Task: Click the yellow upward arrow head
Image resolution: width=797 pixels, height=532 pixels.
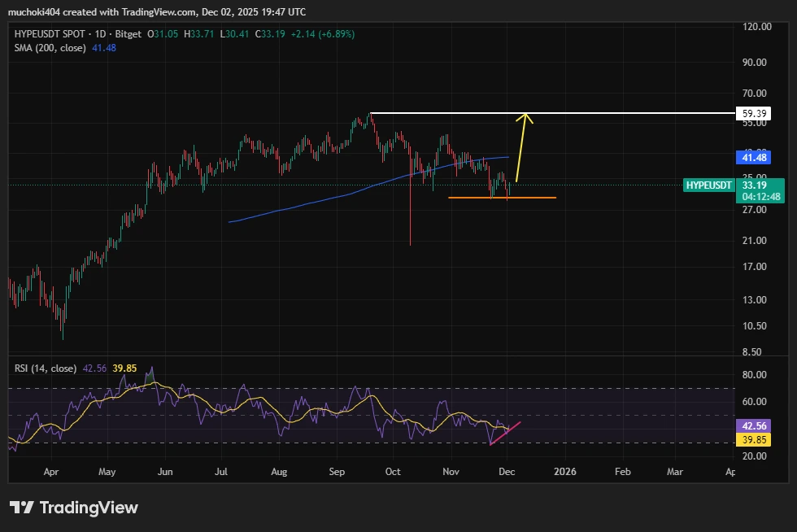Action: point(526,118)
